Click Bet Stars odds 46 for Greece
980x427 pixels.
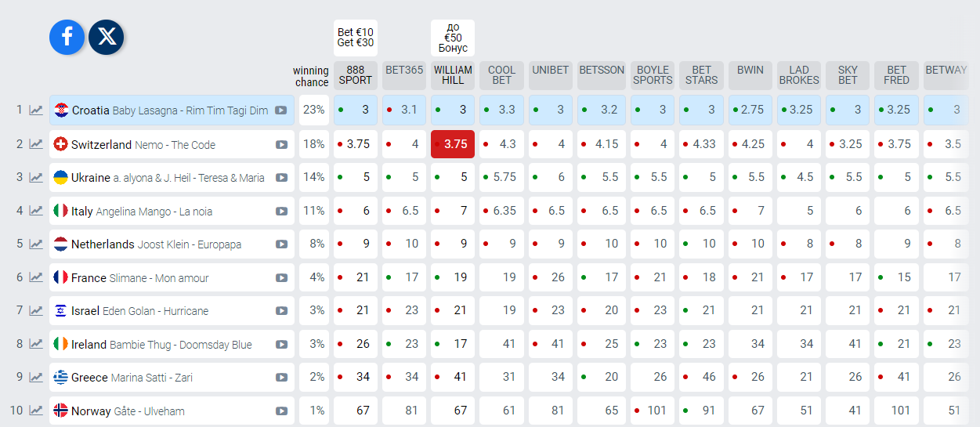[x=701, y=378]
